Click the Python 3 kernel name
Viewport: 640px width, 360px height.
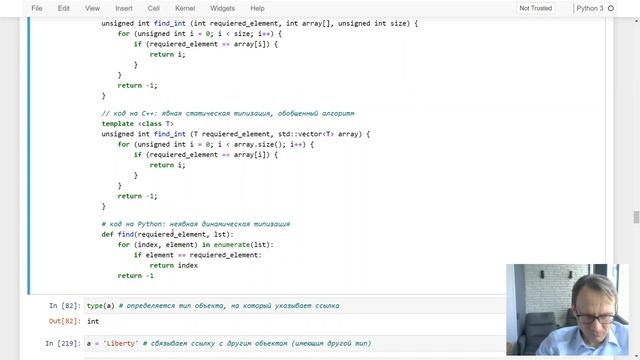click(589, 8)
